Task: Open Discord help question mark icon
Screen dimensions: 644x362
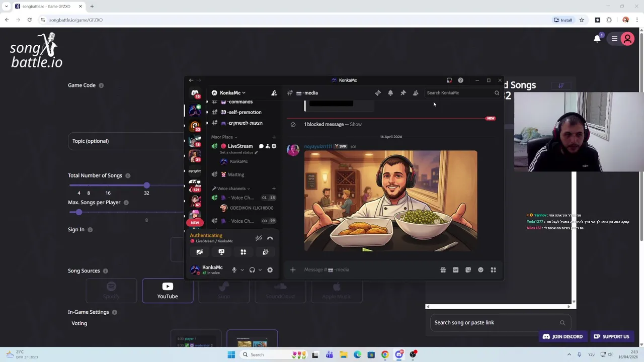Action: point(460,80)
